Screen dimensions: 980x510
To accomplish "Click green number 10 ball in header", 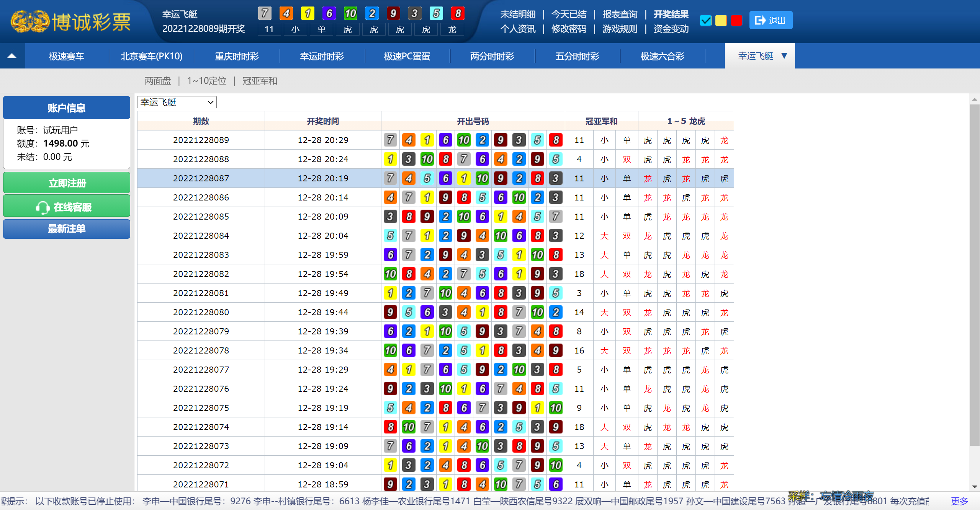I will pyautogui.click(x=350, y=13).
